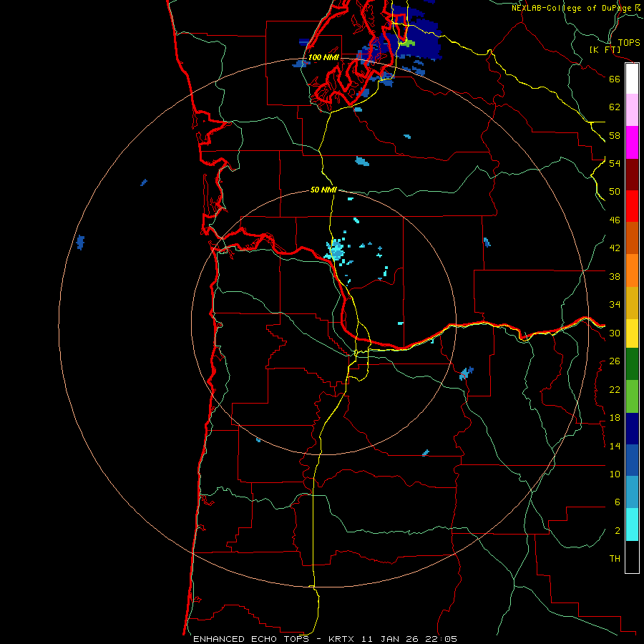Click the magenta legend swatch
This screenshot has height=644, width=644.
pos(632,142)
